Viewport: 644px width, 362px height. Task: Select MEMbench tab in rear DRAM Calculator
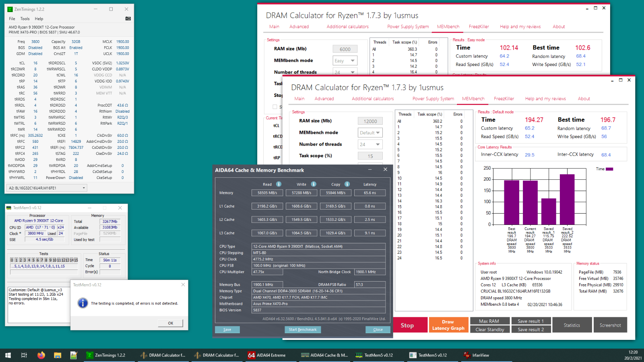pyautogui.click(x=448, y=27)
